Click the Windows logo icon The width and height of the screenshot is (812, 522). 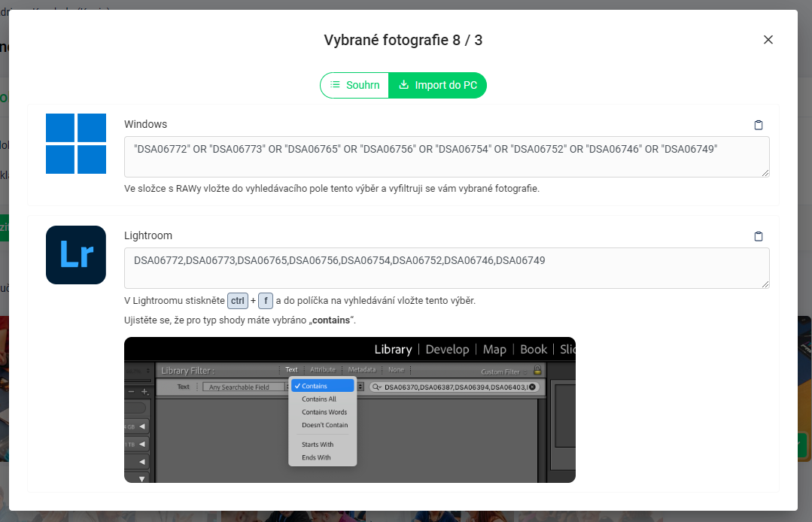(x=76, y=144)
